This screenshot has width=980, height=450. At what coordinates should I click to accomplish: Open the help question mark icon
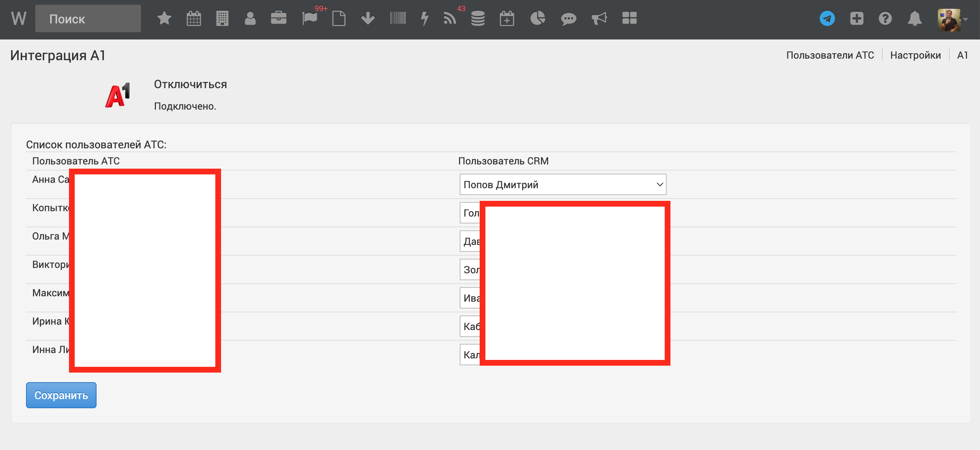tap(885, 18)
